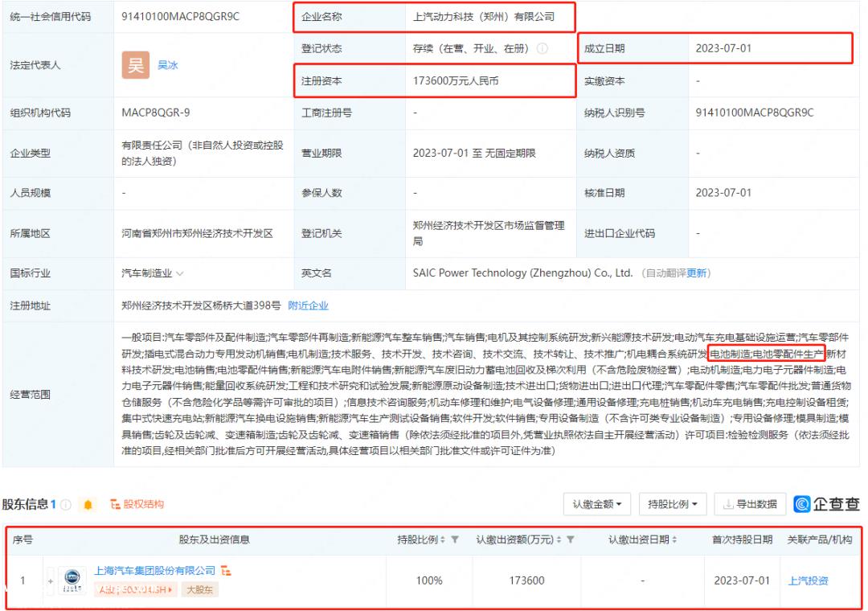Select unified social credit code 91410100MACP8QGR9C
The height and width of the screenshot is (611, 868).
181,16
